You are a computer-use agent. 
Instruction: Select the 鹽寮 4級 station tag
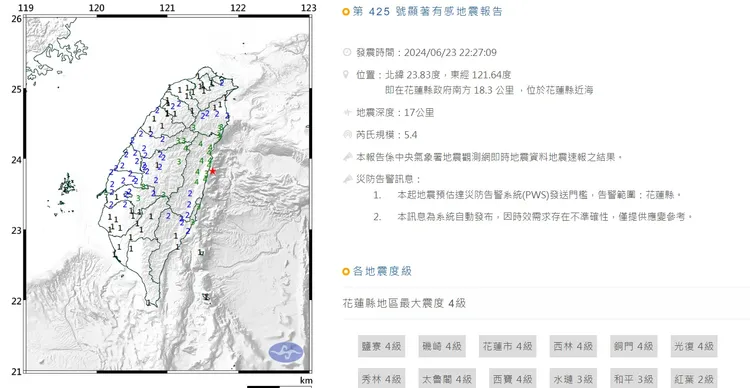[381, 346]
